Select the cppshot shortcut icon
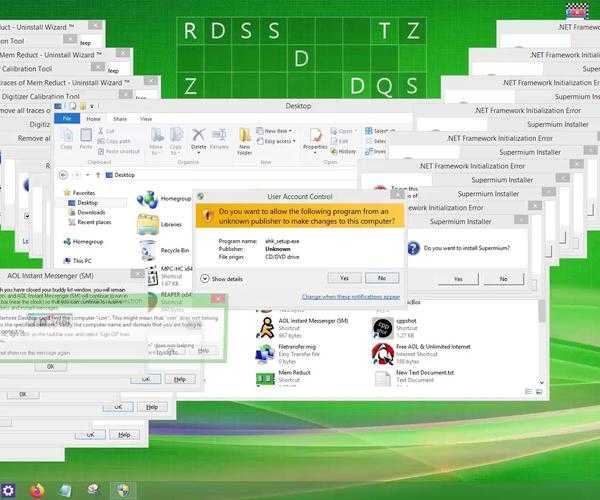 [383, 328]
